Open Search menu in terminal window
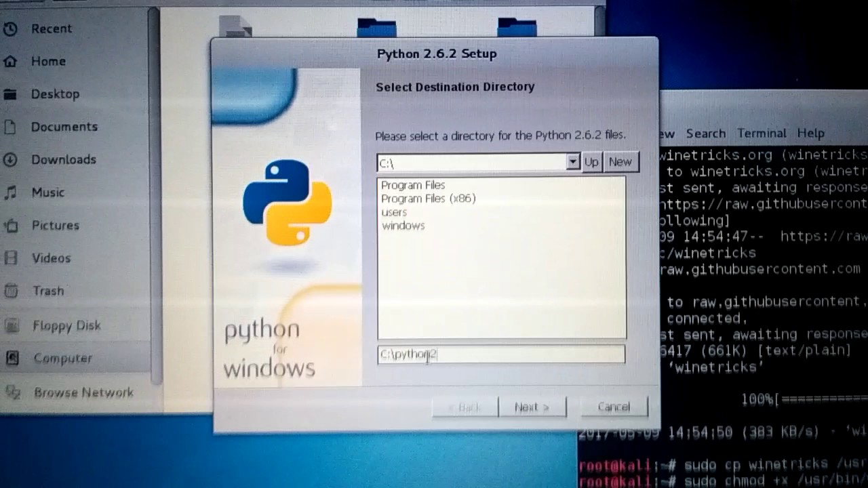Viewport: 868px width, 488px height. [705, 134]
